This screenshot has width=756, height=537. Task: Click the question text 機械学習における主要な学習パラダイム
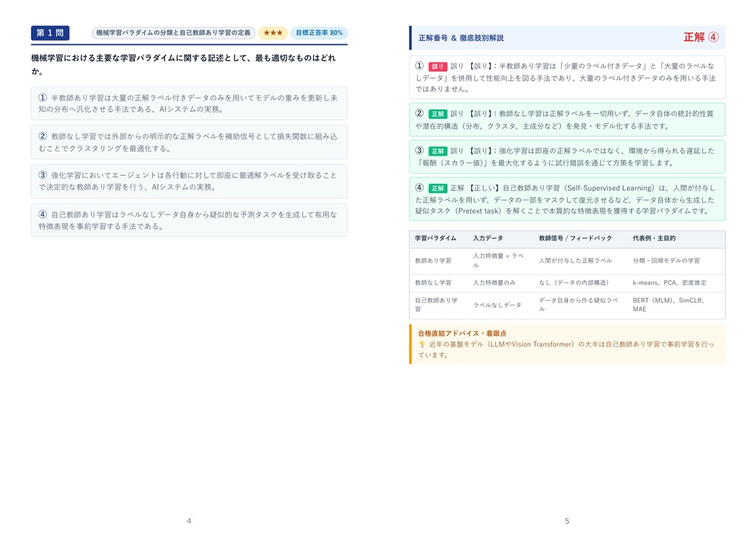pyautogui.click(x=183, y=64)
